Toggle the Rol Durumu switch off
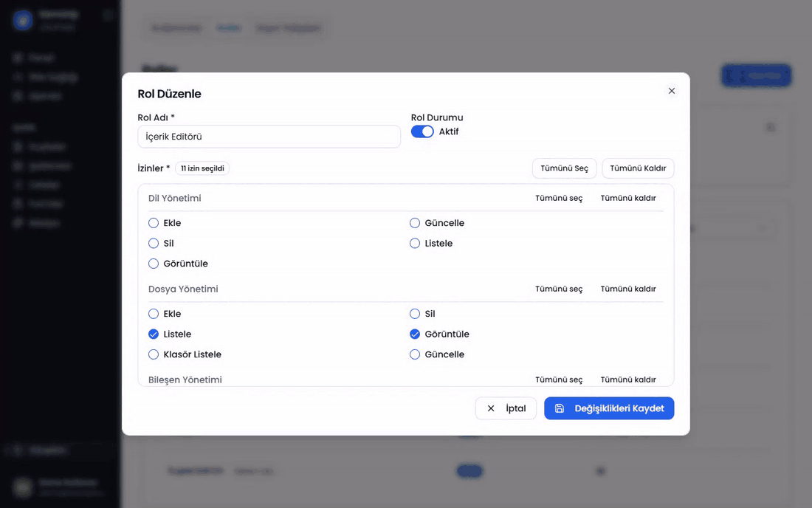 422,131
